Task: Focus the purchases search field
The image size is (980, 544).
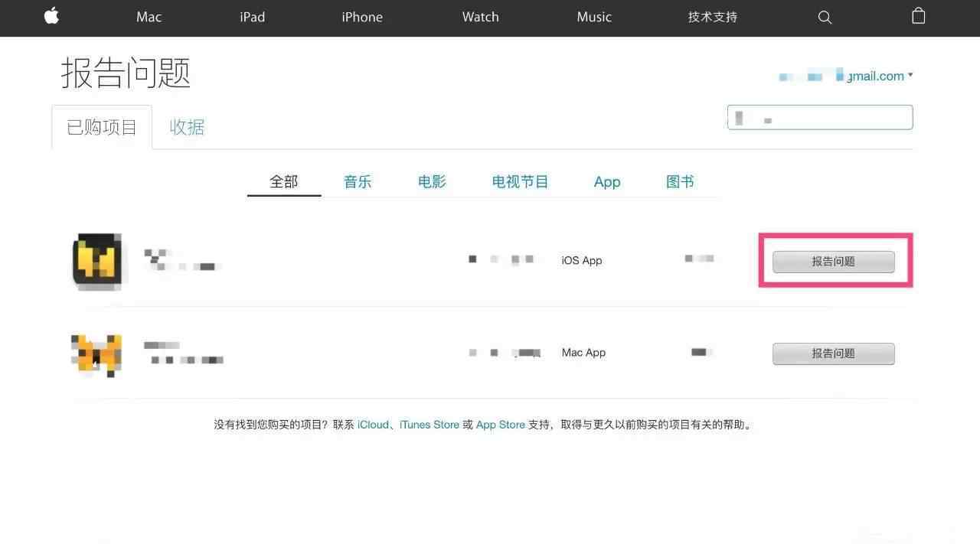Action: 820,117
